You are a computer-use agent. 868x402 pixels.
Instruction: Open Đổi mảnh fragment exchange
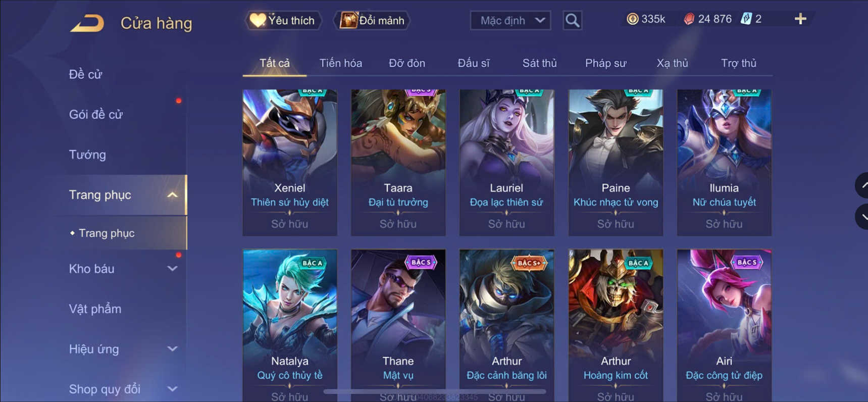[x=372, y=21]
